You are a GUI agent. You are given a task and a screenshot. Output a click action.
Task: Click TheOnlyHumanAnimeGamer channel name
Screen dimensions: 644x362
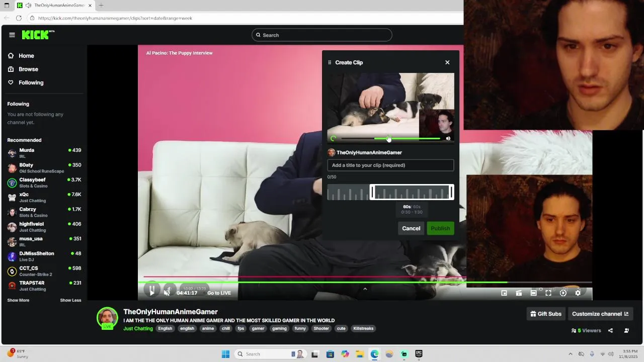pyautogui.click(x=171, y=312)
